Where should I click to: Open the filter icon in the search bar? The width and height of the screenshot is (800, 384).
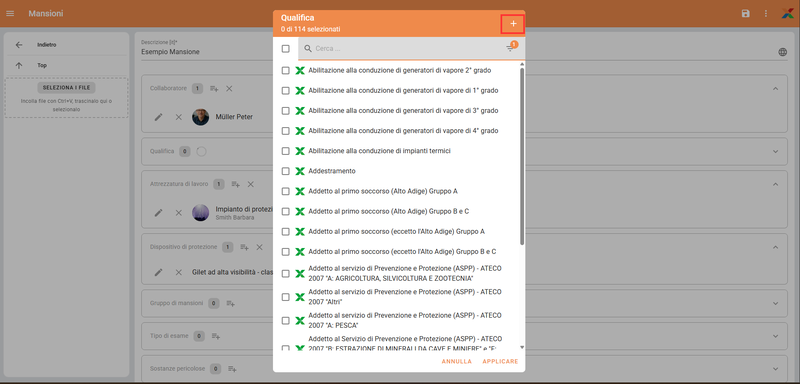(510, 48)
